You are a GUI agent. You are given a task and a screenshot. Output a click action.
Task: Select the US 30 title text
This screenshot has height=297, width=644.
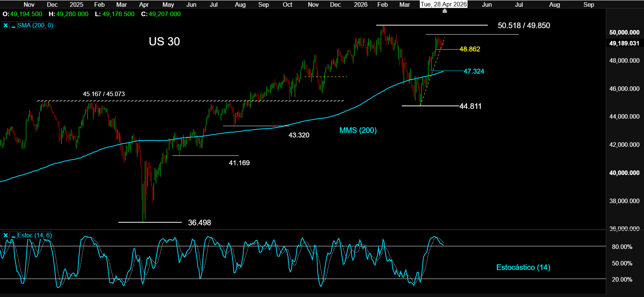[164, 41]
